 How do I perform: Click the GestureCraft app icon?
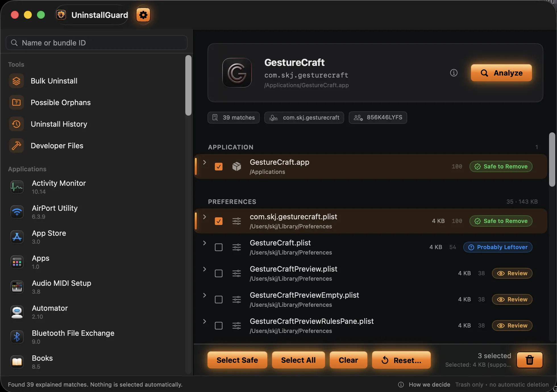[237, 73]
